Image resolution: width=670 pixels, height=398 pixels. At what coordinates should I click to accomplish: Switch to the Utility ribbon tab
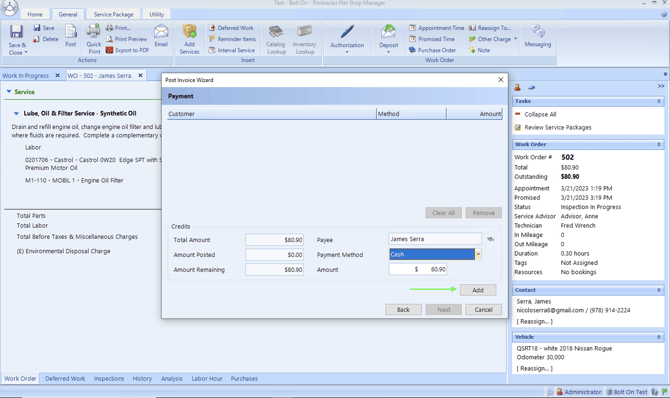[x=156, y=14]
